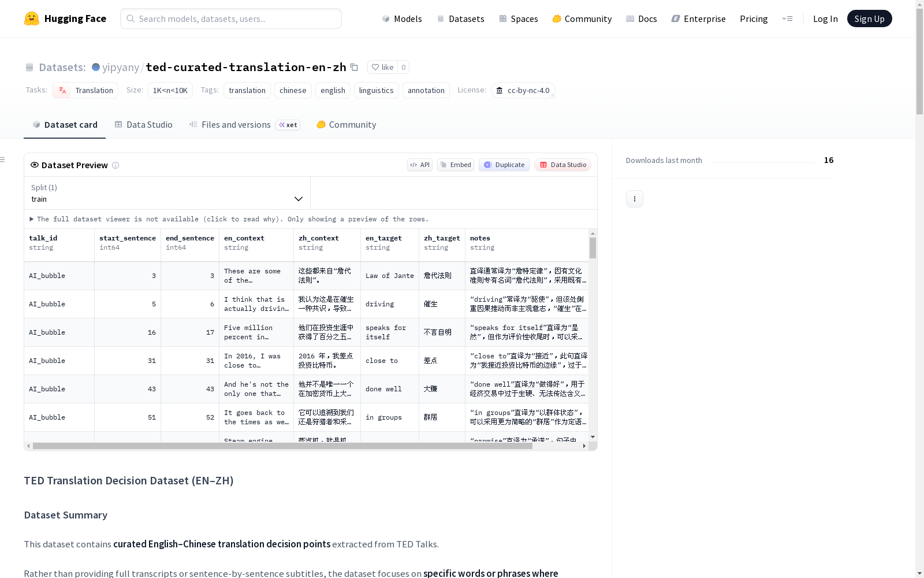Click the xet badge on Files tab
Screen dimensions: 924x578
pos(288,125)
